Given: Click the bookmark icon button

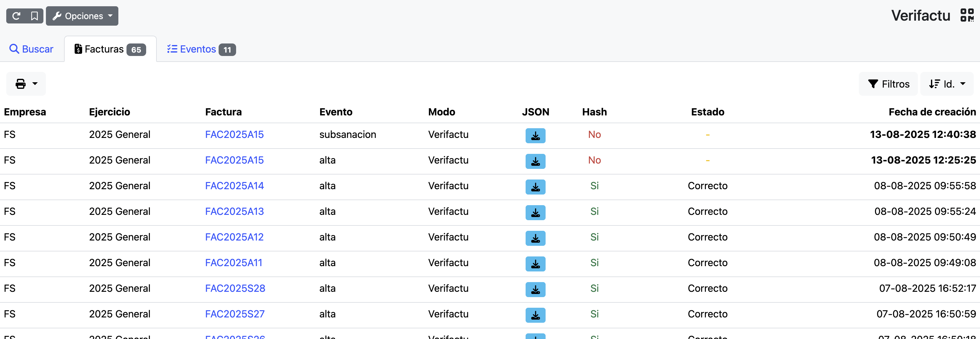Looking at the screenshot, I should tap(34, 16).
